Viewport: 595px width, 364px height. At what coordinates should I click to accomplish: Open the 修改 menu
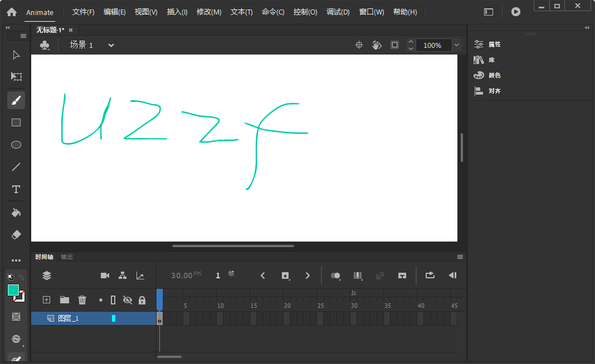click(209, 12)
